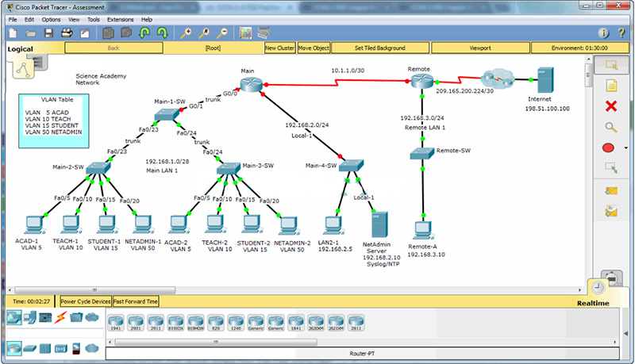Choose the red ellipse drawing tool

tap(608, 148)
